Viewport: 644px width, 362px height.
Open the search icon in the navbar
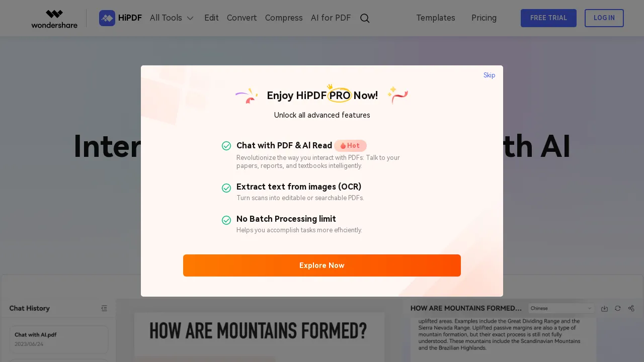click(x=365, y=18)
